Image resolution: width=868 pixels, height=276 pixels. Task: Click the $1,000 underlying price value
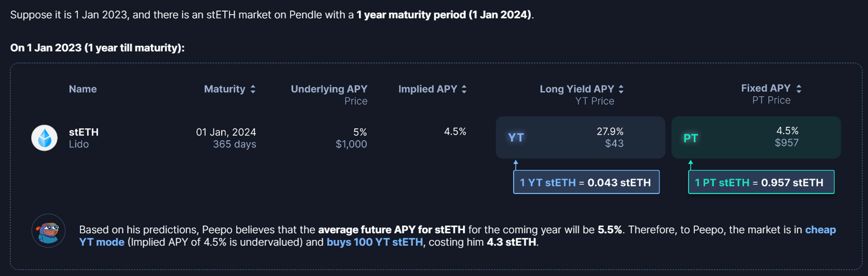click(351, 144)
